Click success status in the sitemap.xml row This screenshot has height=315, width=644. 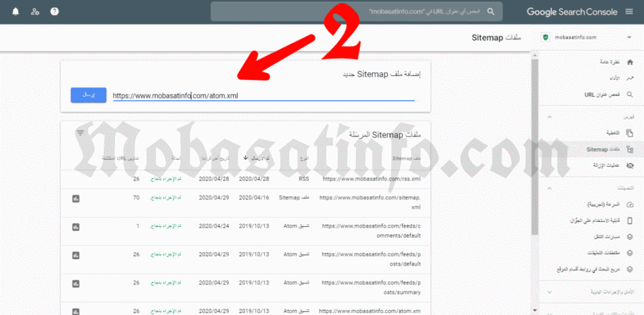pos(166,197)
